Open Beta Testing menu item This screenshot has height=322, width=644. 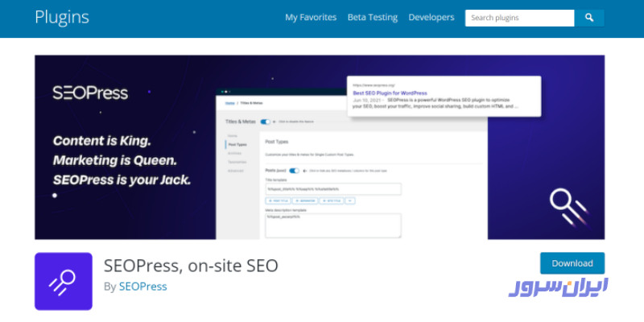373,18
